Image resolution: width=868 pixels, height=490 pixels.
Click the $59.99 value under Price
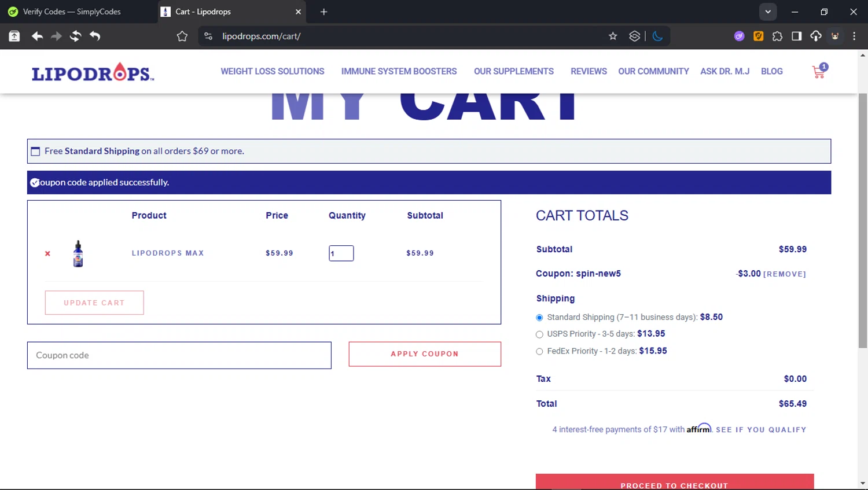tap(279, 253)
